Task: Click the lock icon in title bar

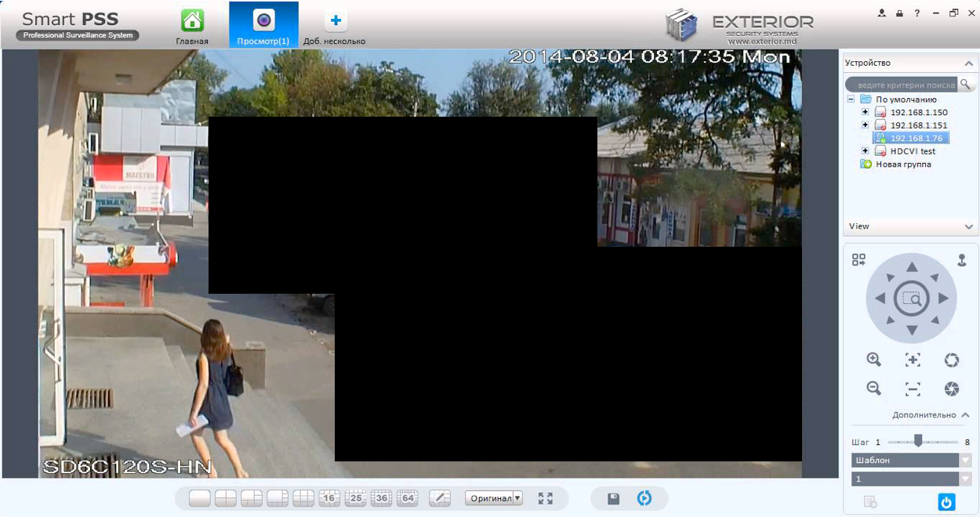Action: click(x=899, y=13)
